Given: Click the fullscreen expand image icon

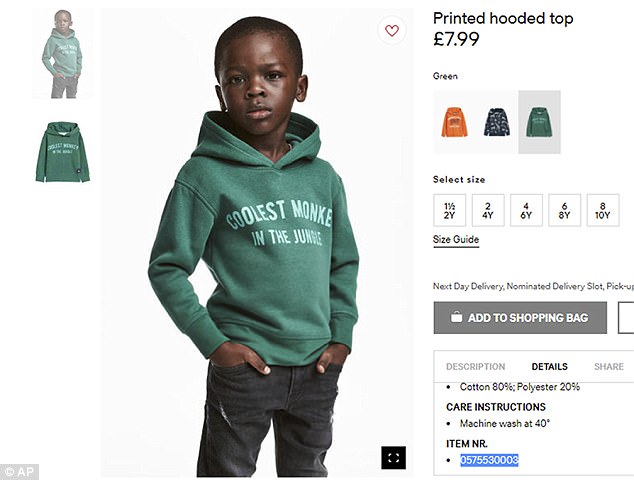Looking at the screenshot, I should point(393,457).
